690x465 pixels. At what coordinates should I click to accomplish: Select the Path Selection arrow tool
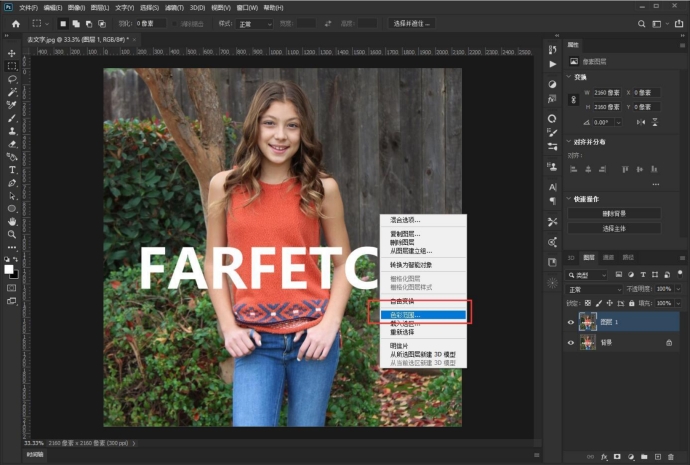click(x=12, y=196)
